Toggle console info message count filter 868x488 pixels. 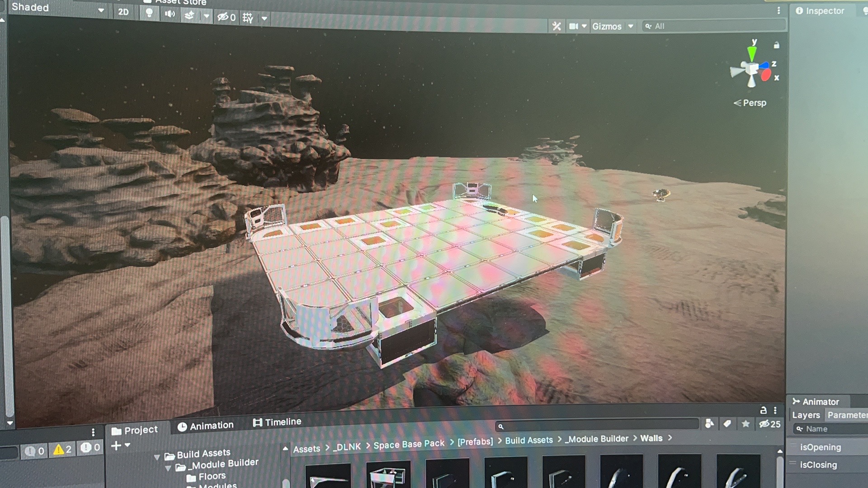34,451
